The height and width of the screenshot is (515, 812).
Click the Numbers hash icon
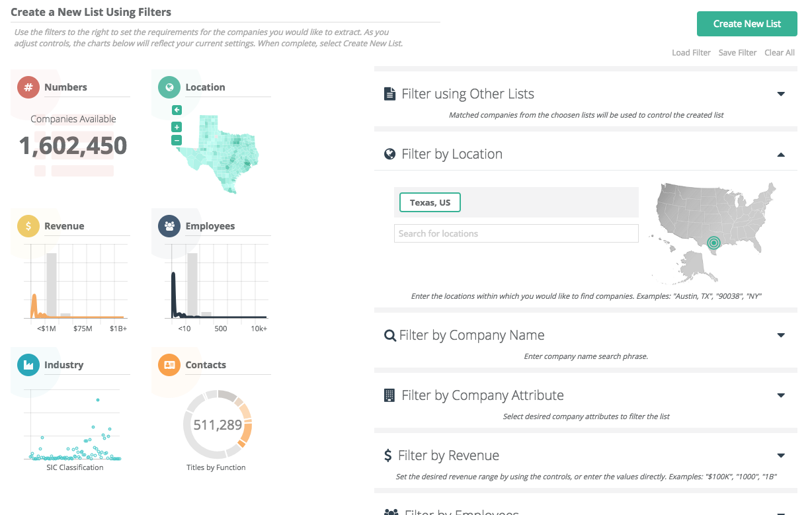pyautogui.click(x=28, y=87)
